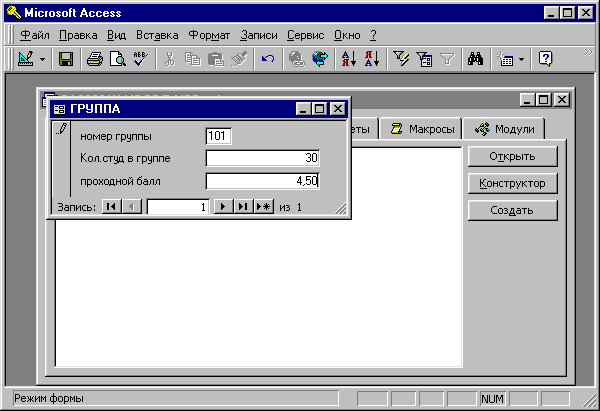The height and width of the screenshot is (411, 600).
Task: Click the Cut scissors icon
Action: [170, 59]
